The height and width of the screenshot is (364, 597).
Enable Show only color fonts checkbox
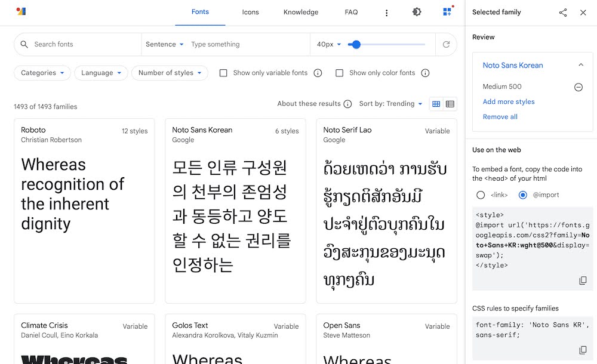340,73
